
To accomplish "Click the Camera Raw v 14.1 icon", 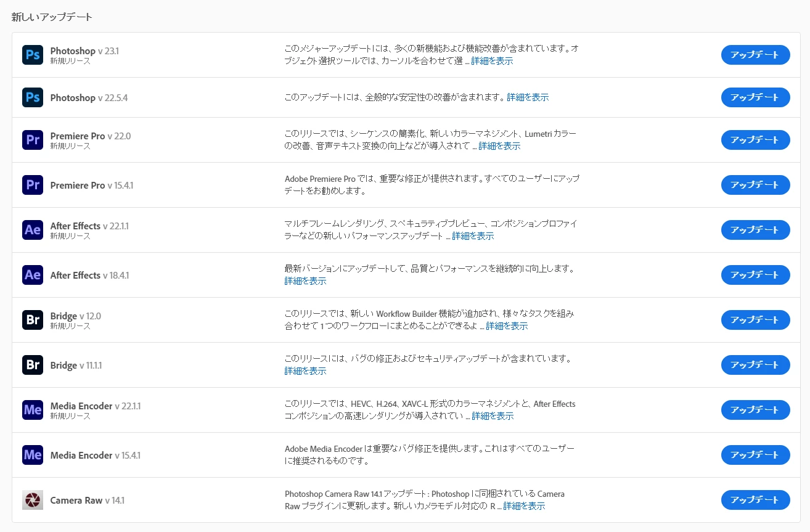I will 33,500.
